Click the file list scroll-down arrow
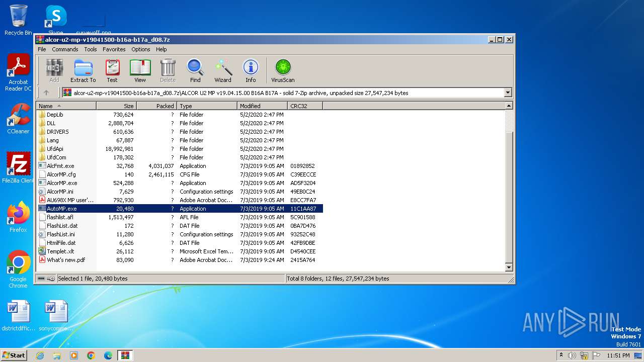The height and width of the screenshot is (362, 644). [509, 267]
